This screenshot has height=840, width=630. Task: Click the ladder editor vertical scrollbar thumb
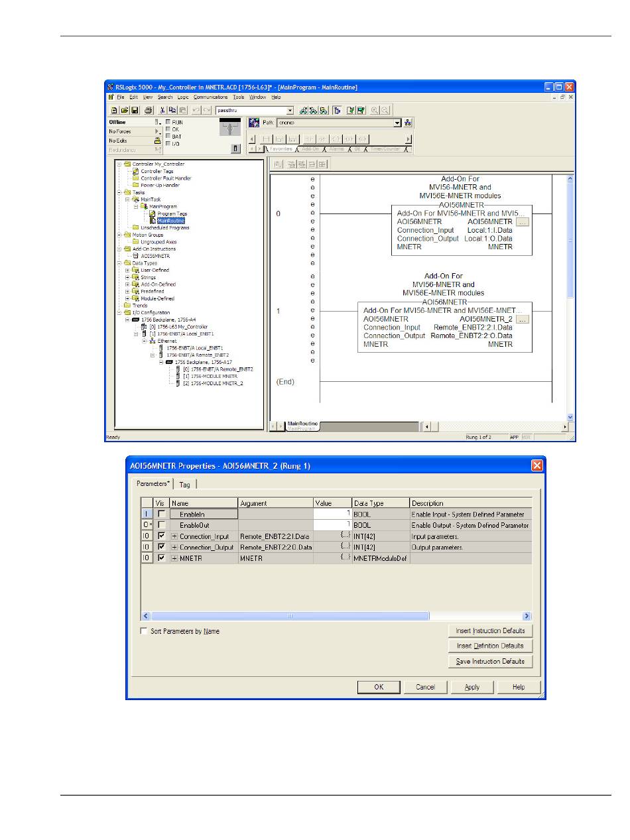tap(570, 241)
